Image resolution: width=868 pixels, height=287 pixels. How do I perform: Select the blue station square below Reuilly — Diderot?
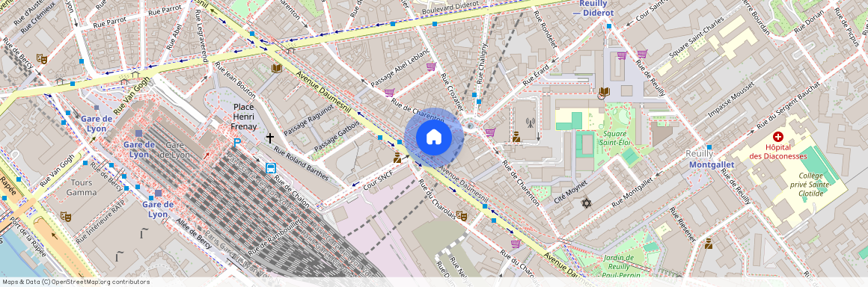click(608, 26)
